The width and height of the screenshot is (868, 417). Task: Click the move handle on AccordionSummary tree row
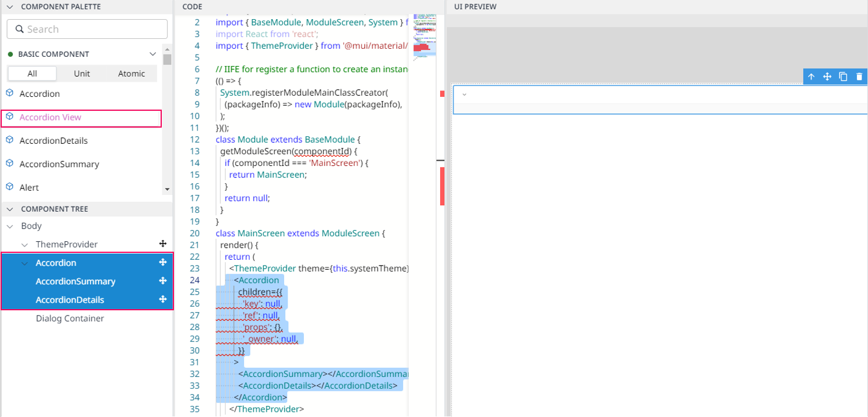pos(163,281)
